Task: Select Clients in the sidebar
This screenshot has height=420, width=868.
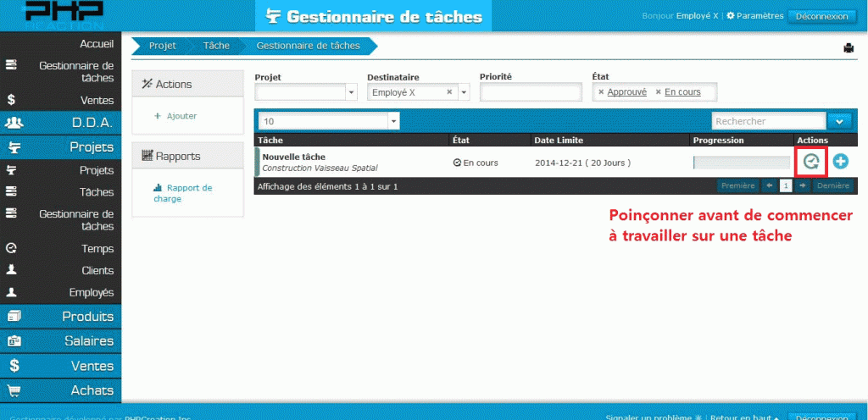Action: point(61,271)
